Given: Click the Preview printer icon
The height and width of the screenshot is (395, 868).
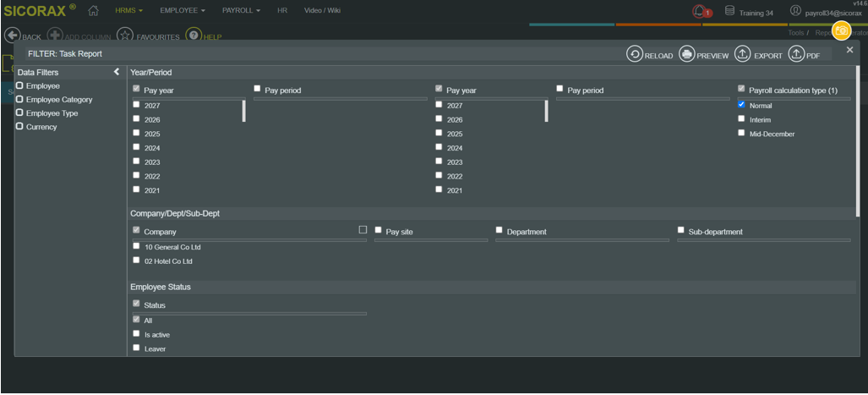Looking at the screenshot, I should coord(687,54).
